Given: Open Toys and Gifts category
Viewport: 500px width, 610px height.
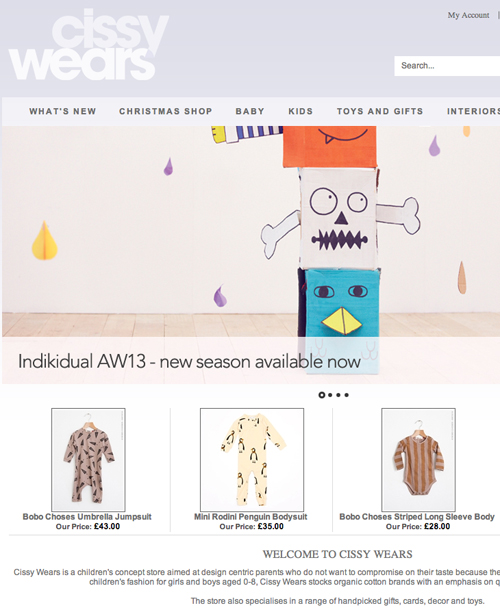Looking at the screenshot, I should click(380, 111).
